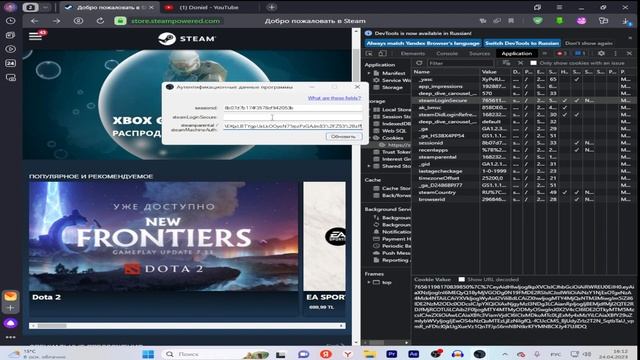Open the DevTools three-dot customize menu
This screenshot has width=640, height=360.
click(x=616, y=53)
